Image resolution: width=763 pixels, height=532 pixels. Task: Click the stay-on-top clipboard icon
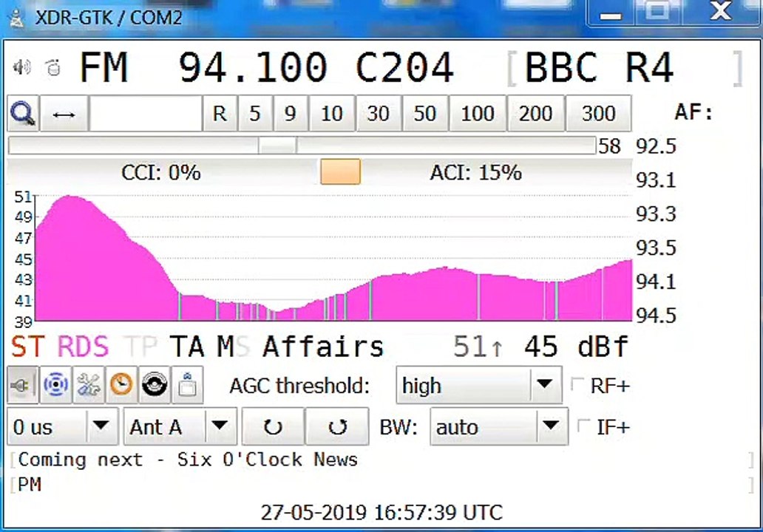pyautogui.click(x=188, y=386)
